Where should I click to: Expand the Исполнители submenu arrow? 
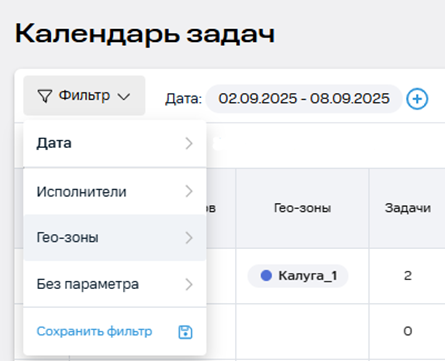point(189,191)
